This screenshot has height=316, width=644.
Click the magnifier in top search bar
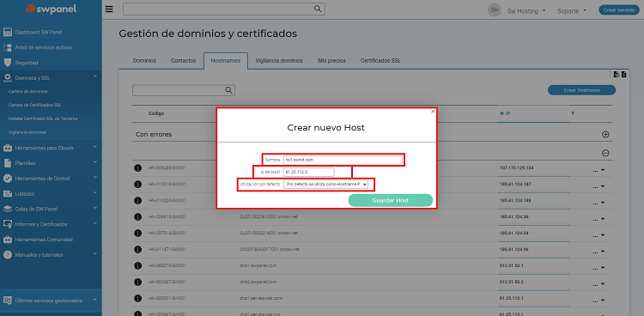[x=318, y=9]
